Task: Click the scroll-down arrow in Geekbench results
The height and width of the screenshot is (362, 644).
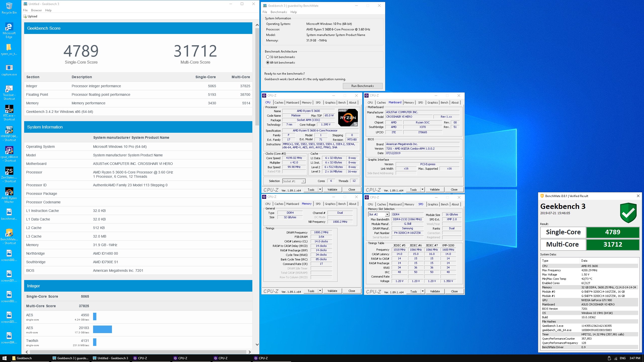Action: pyautogui.click(x=257, y=345)
